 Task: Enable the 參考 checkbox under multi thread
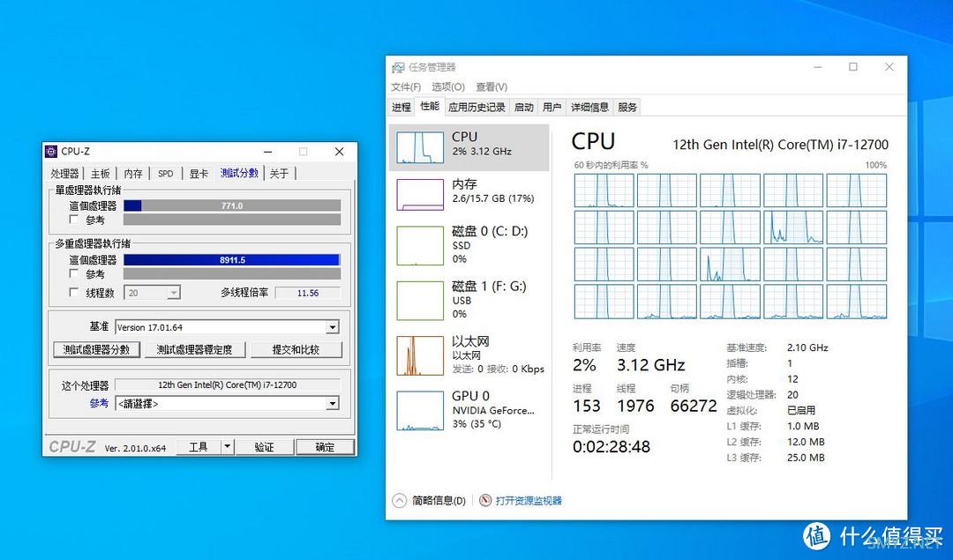74,273
